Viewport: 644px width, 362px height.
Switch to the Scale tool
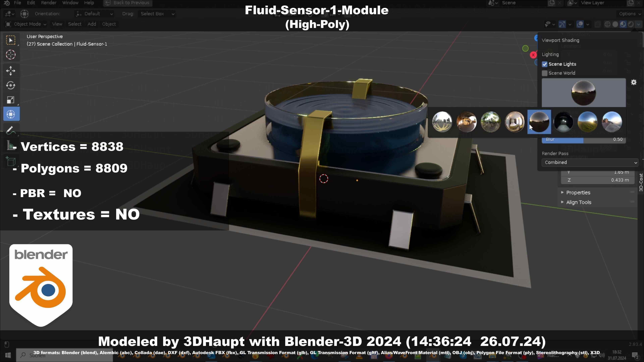click(x=11, y=100)
